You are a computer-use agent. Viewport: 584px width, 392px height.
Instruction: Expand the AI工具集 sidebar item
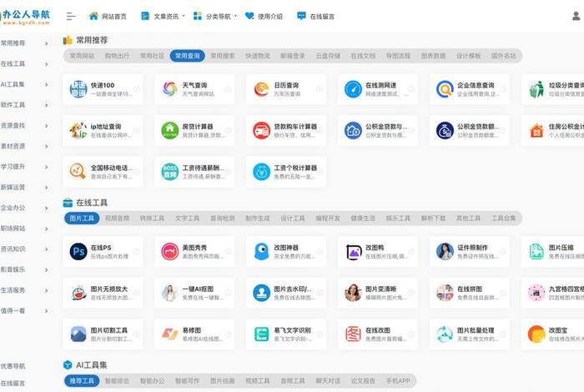pos(24,84)
